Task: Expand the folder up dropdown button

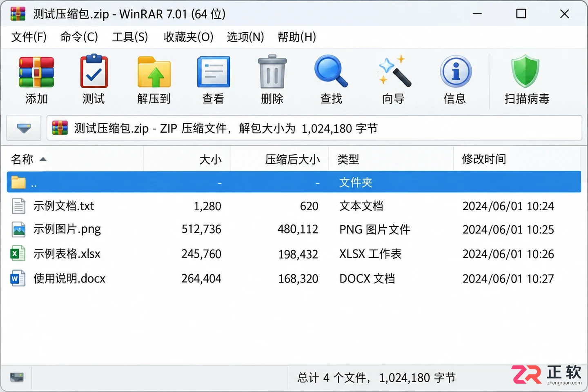Action: tap(24, 128)
